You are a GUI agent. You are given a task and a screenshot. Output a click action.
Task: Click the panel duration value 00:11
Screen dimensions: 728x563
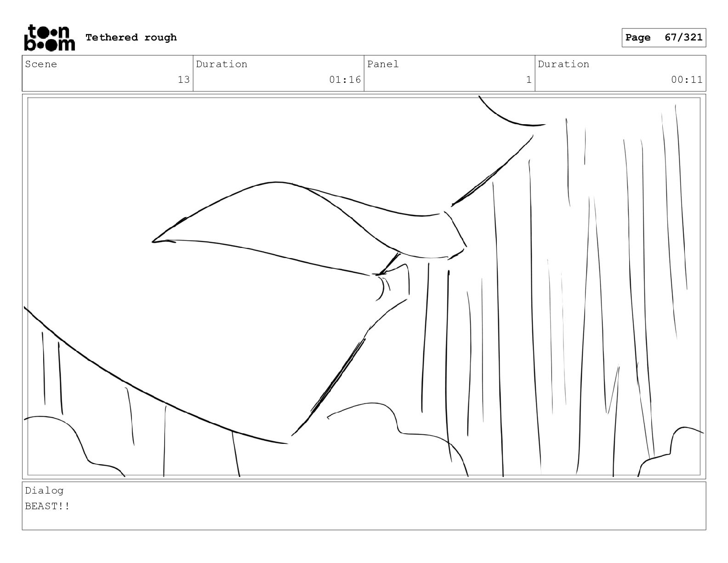coord(687,80)
